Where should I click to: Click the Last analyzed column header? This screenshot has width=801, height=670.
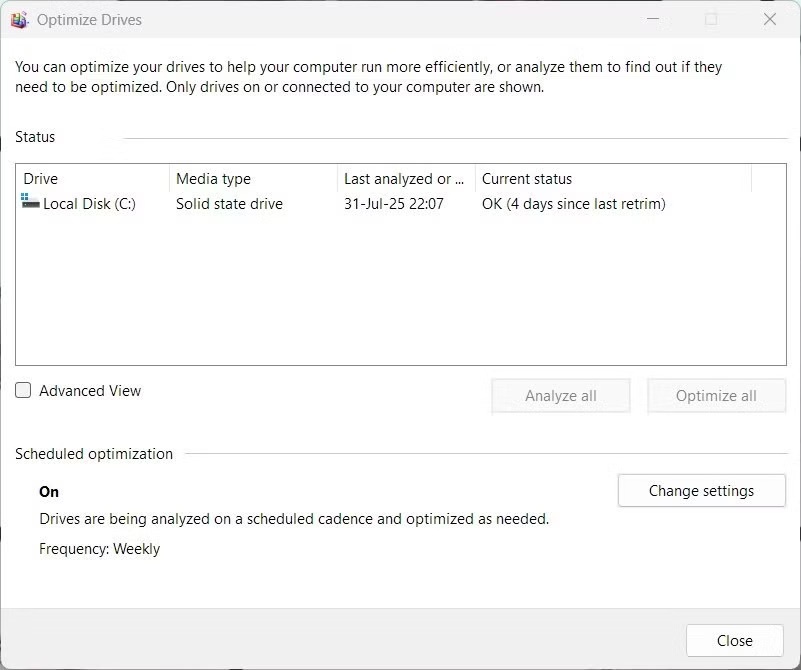click(x=404, y=179)
